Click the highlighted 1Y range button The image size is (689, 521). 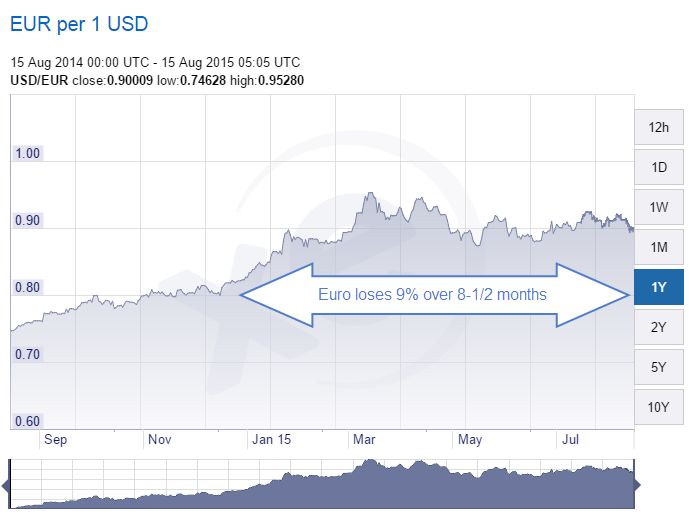(x=658, y=287)
